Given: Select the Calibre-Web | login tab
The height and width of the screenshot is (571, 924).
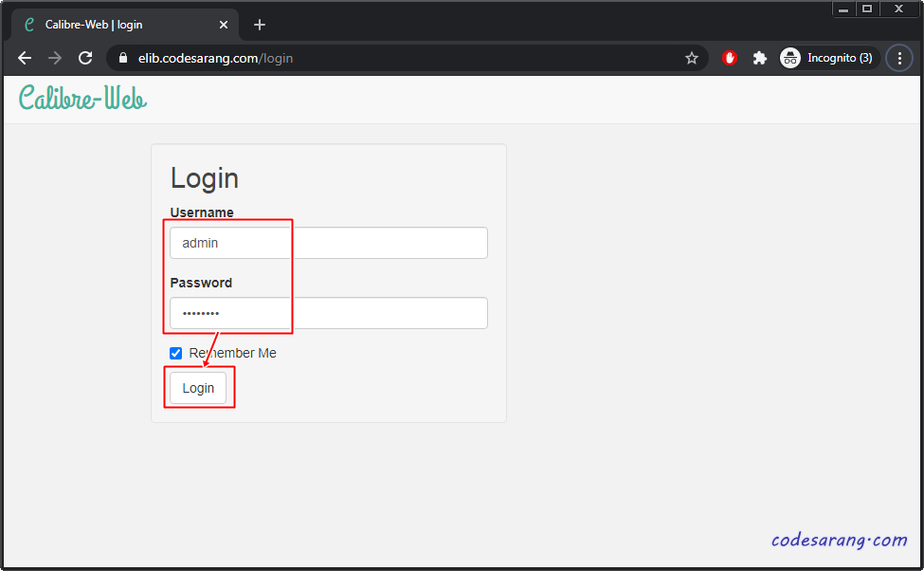Looking at the screenshot, I should pyautogui.click(x=125, y=25).
